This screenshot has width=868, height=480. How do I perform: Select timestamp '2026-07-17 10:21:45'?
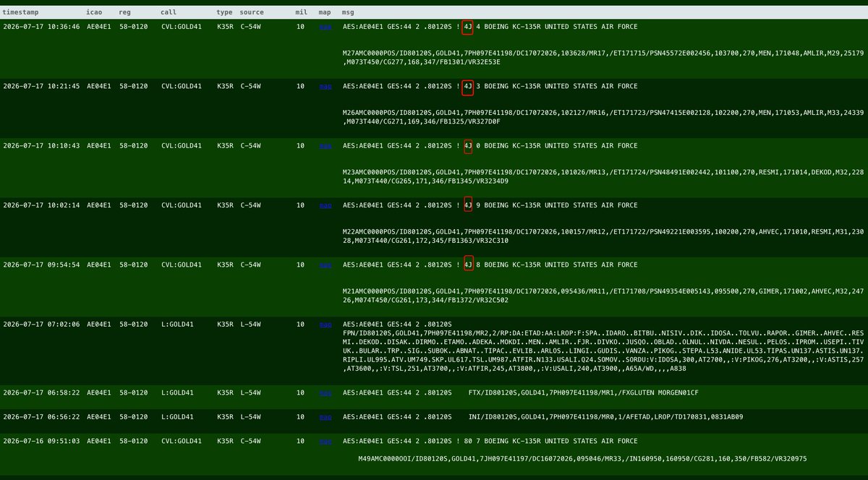[x=41, y=86]
